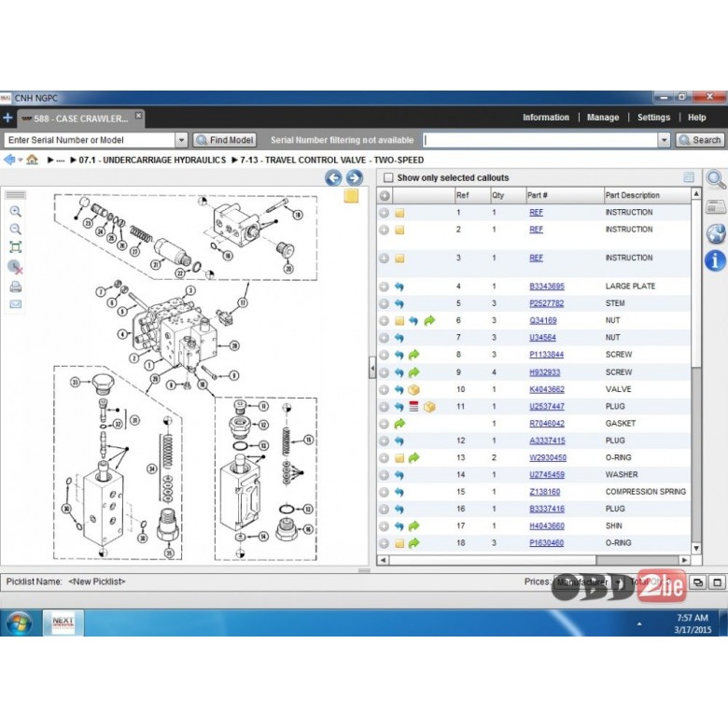Go to 07.1 - UNDERCARRIAGE HYDRAULICS breadcrumb
Screen dimensions: 728x728
point(152,161)
